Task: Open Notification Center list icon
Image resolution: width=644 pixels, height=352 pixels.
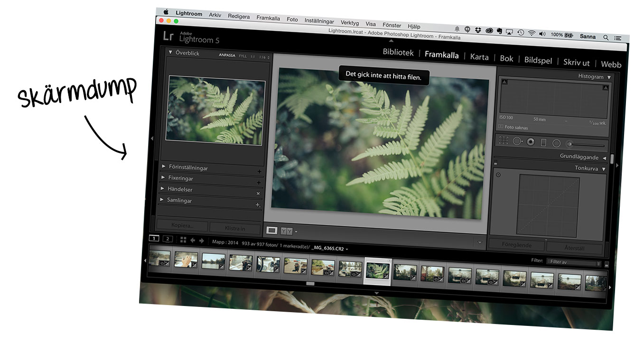Action: click(618, 37)
